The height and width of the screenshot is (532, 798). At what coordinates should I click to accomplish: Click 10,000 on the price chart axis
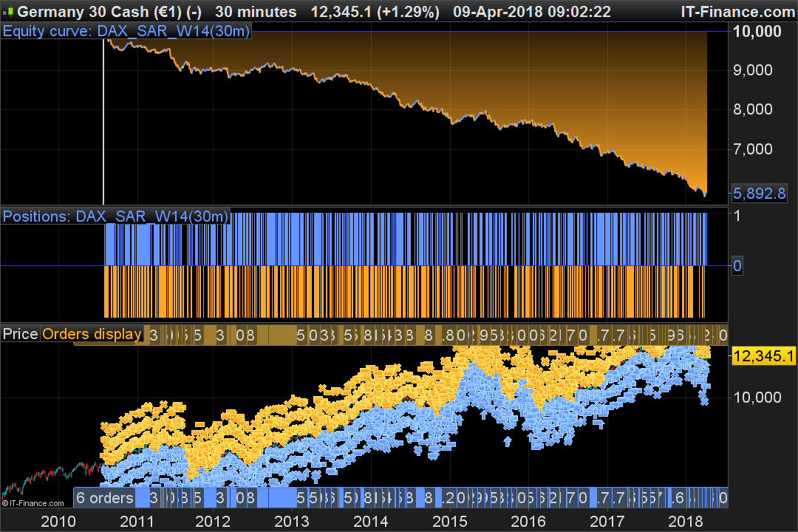(757, 397)
